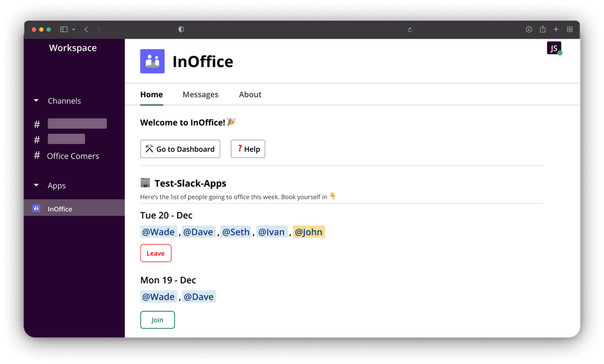Click the Go to Dashboard button
Screen dimensions: 604x364
180,149
